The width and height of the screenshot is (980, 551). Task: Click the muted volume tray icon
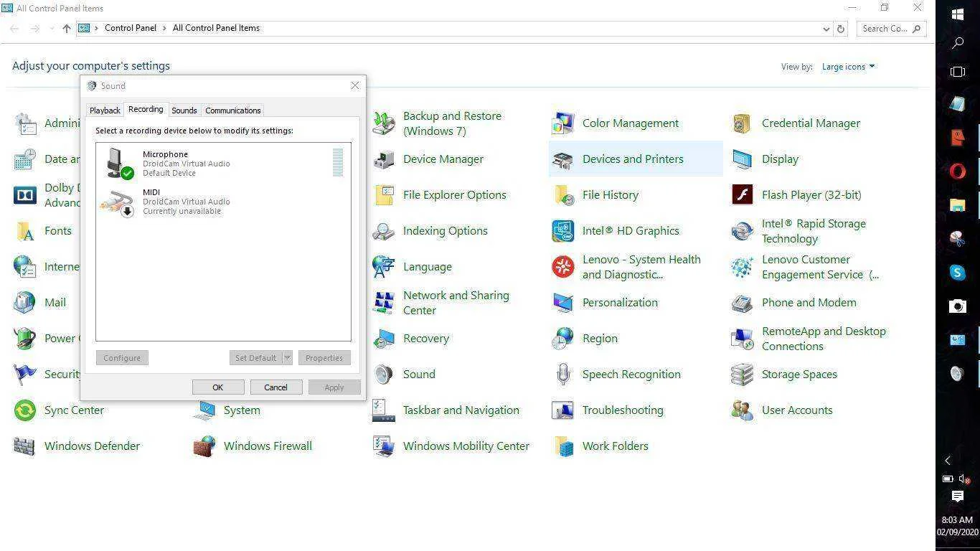click(x=964, y=479)
